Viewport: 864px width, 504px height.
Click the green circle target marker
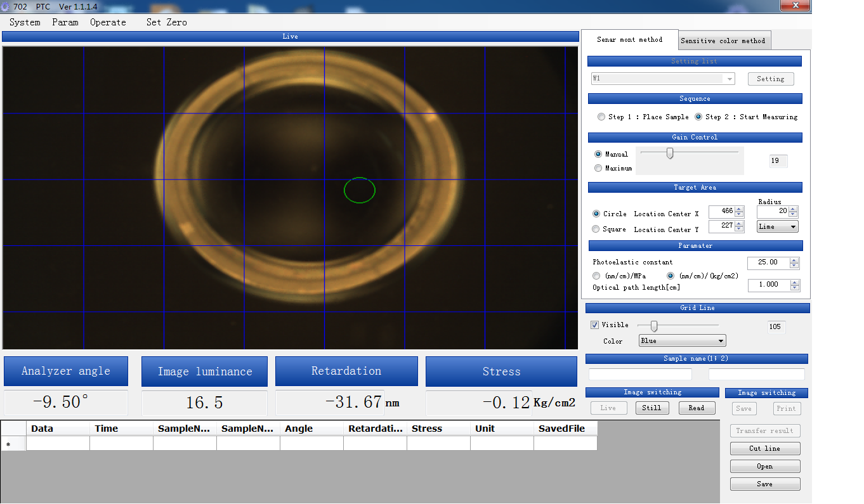360,190
